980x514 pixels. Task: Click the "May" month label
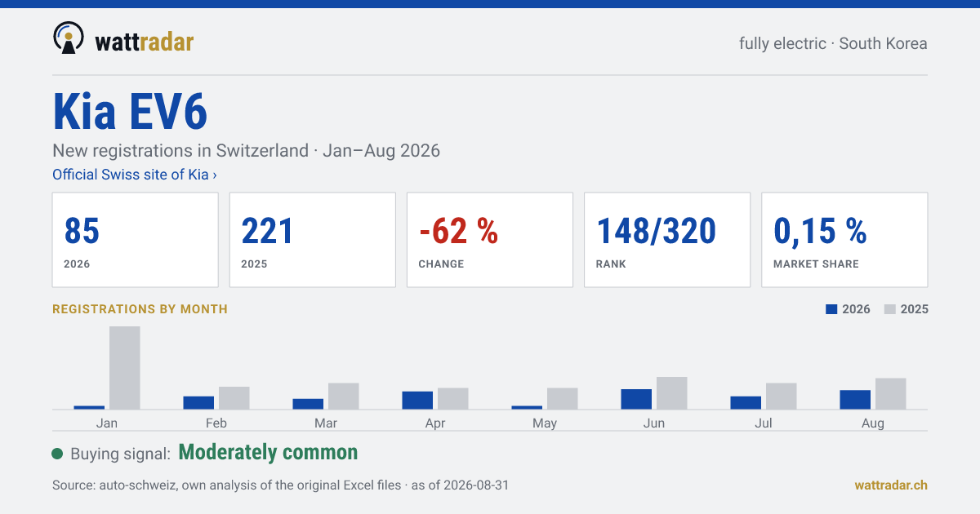pos(545,423)
